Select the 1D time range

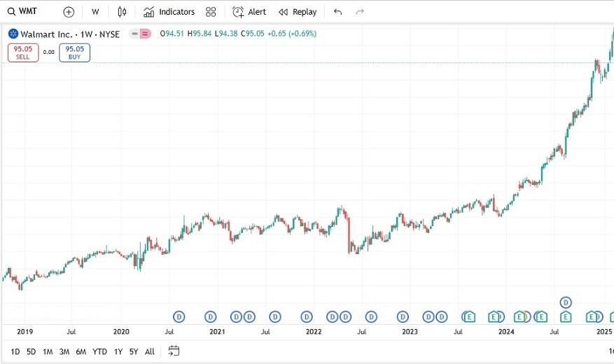(15, 351)
